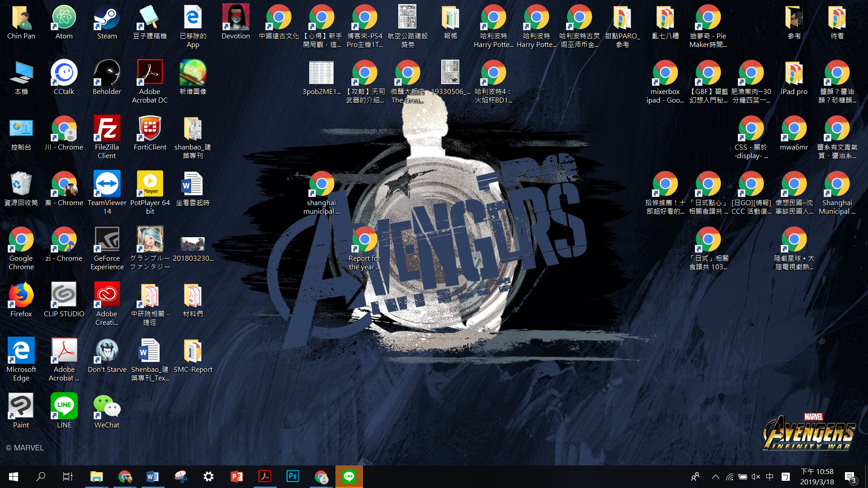Open the Action Center notifications

(x=850, y=477)
